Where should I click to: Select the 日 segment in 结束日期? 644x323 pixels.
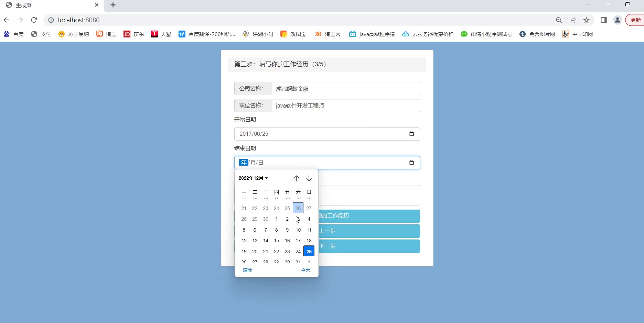point(261,163)
